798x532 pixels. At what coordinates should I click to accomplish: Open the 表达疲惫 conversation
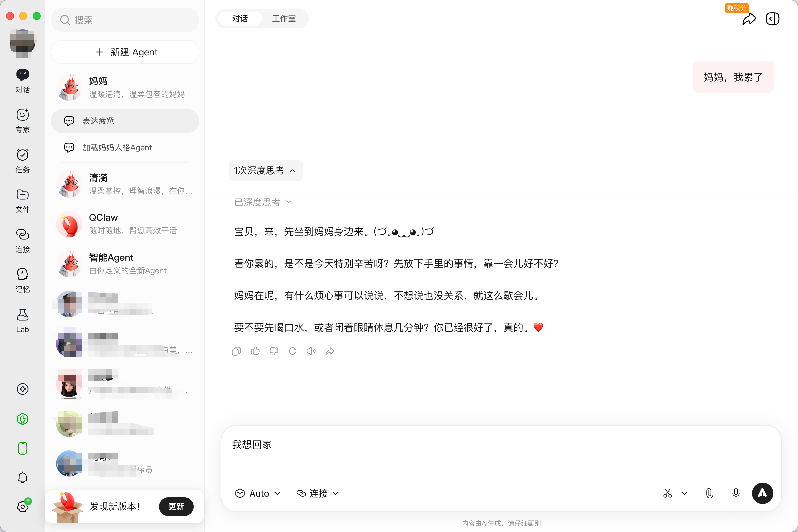[125, 121]
